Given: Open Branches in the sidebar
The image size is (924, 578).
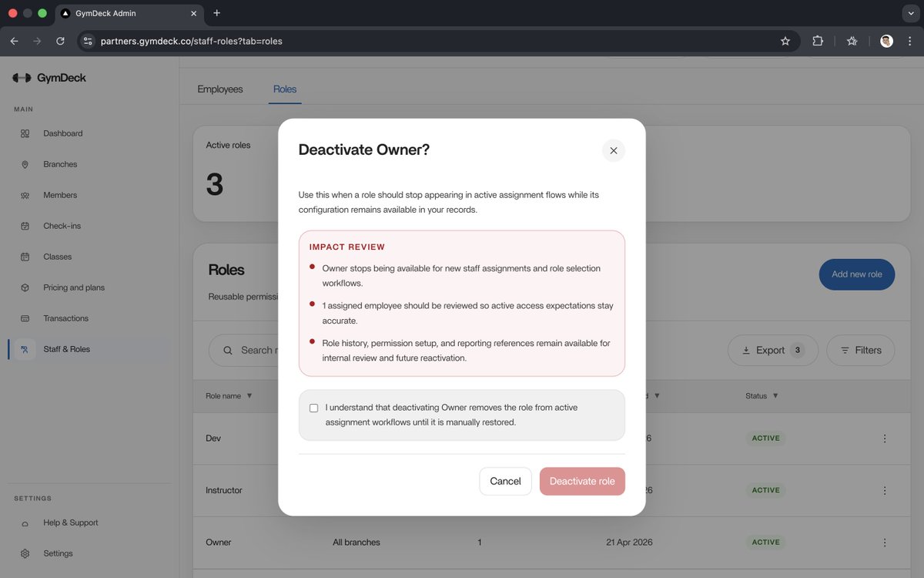Looking at the screenshot, I should [60, 164].
